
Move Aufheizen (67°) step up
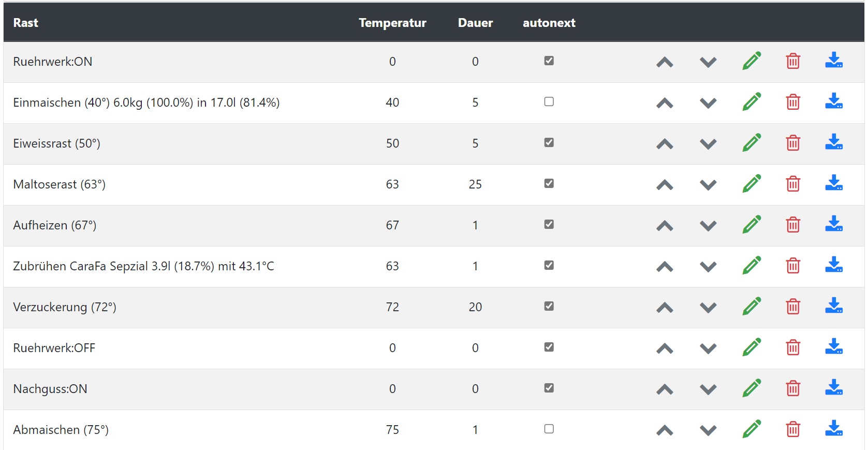665,226
